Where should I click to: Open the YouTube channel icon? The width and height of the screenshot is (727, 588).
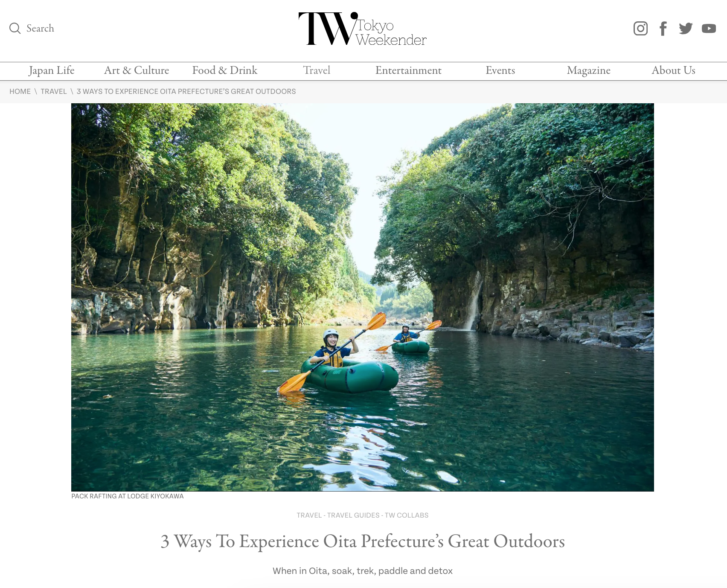[x=709, y=29]
